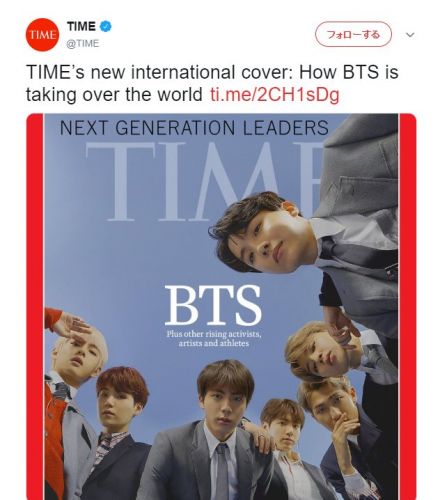Click the NEXT GENERATION LEADERS headline on cover
This screenshot has width=440, height=500.
click(194, 128)
